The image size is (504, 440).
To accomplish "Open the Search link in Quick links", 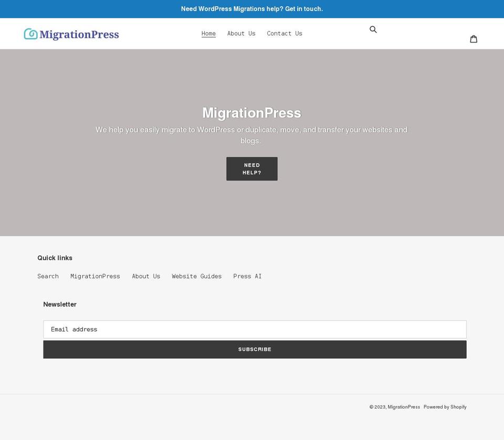I will pos(48,276).
